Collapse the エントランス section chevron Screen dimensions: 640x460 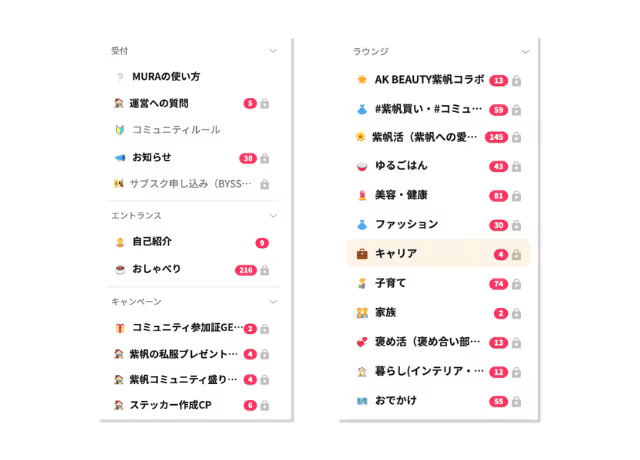click(x=273, y=216)
